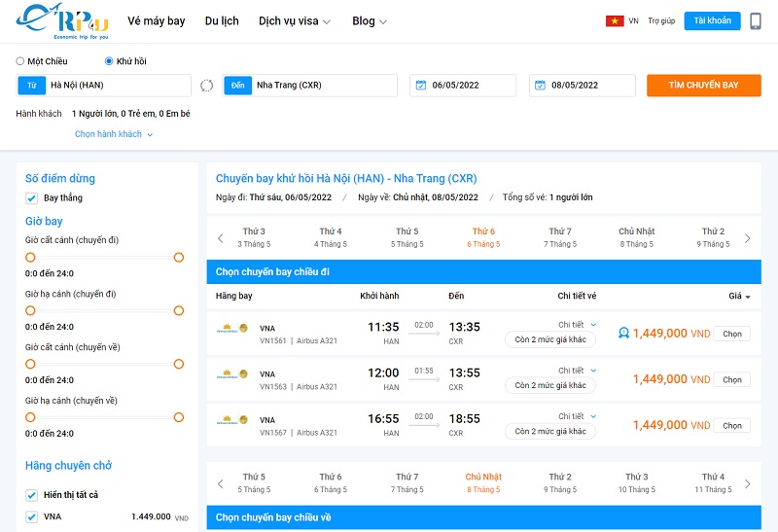Go to previous dates in return date strip

pos(221,483)
